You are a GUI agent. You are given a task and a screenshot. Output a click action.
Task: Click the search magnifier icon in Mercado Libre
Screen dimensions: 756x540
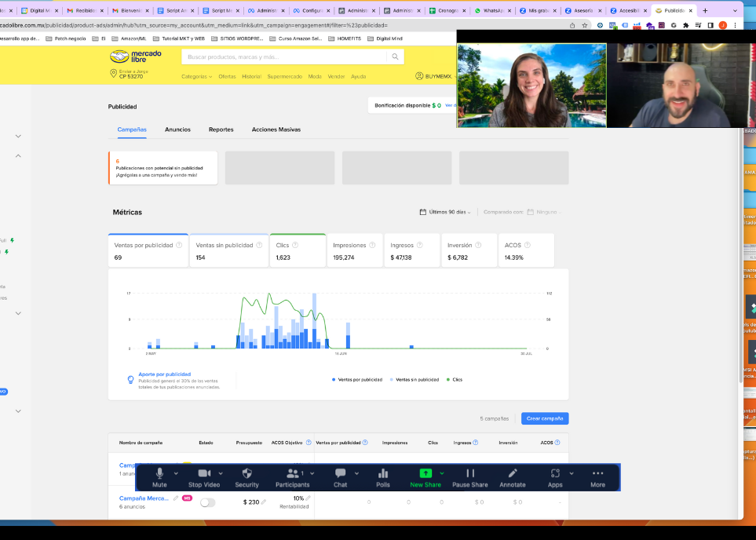pyautogui.click(x=395, y=57)
